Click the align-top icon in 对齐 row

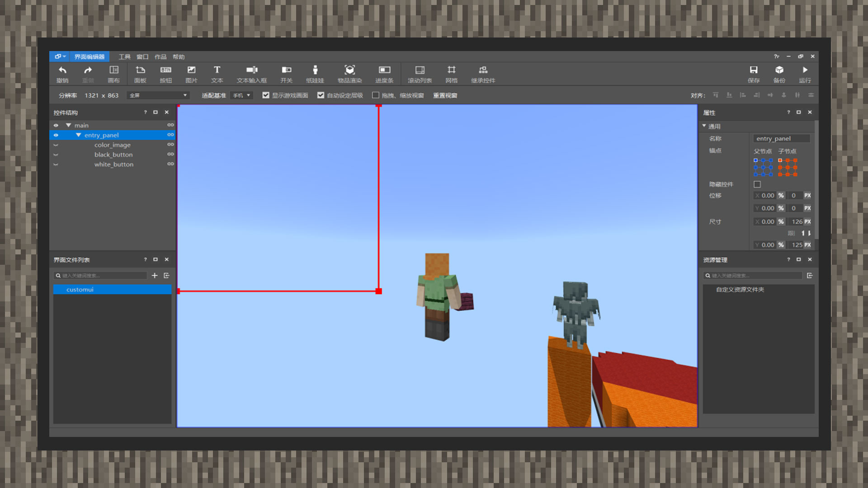[x=715, y=95]
